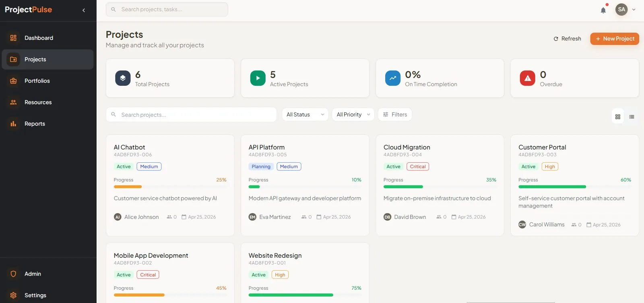Click the Customer Portal progress bar
644x303 pixels.
pyautogui.click(x=574, y=187)
